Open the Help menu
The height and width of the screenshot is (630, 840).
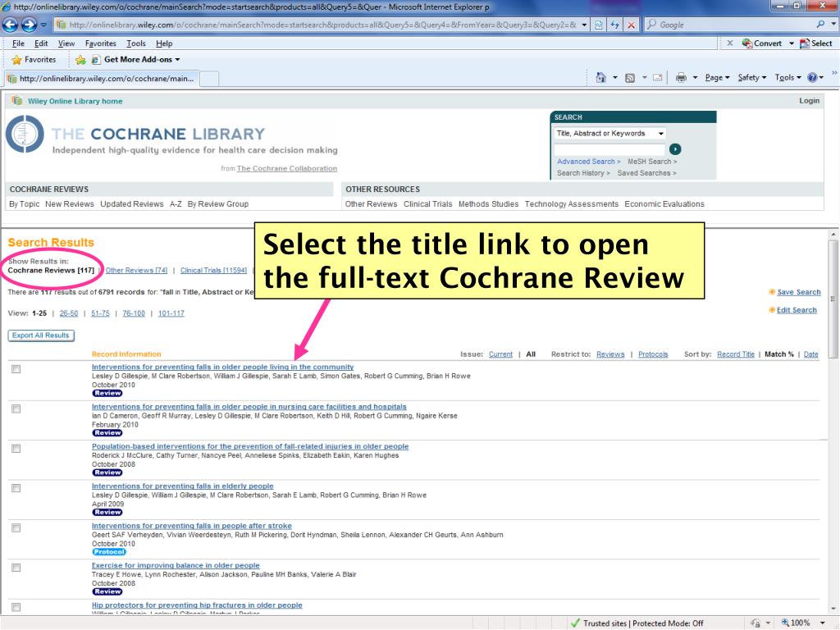[164, 43]
